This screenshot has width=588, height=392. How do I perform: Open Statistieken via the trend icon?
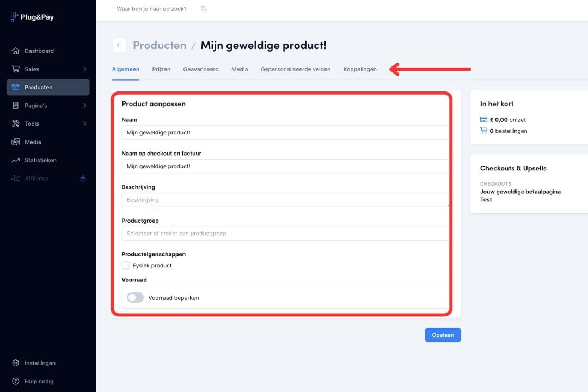(x=15, y=161)
